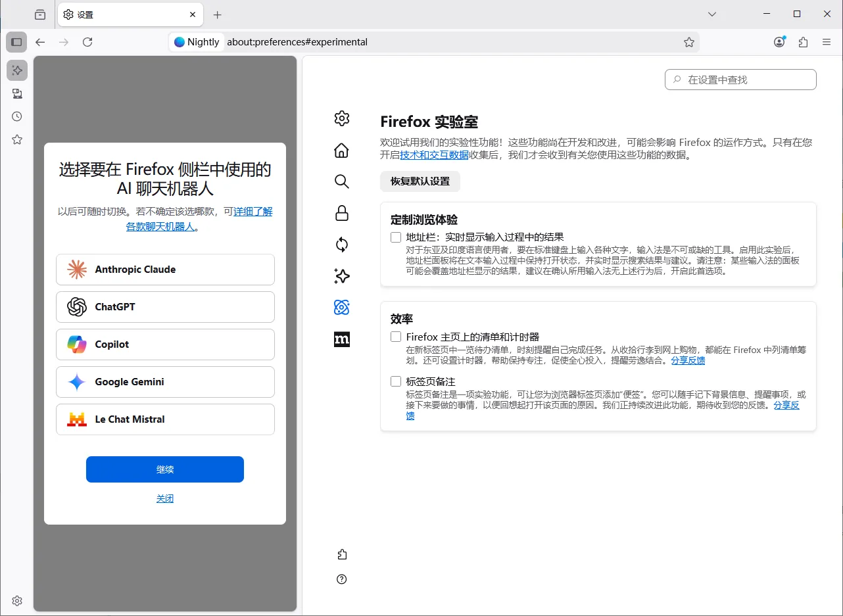Click 恢复默认设置 to restore defaults
The height and width of the screenshot is (616, 843).
420,181
